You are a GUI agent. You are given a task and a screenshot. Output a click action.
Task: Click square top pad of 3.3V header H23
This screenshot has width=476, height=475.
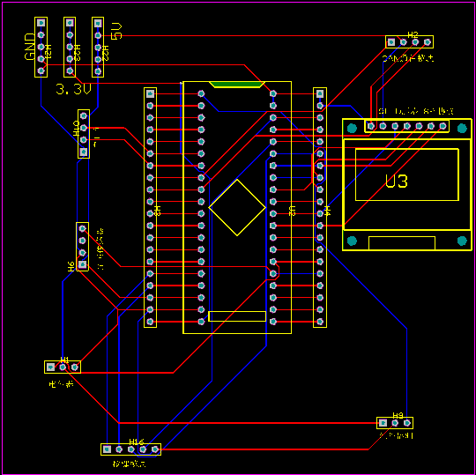pyautogui.click(x=70, y=22)
